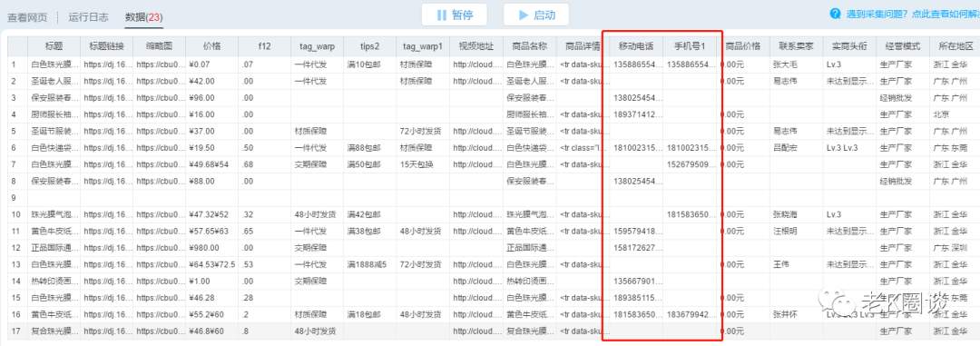980x346 pixels.
Task: Click the 经营模式 column header
Action: pos(902,45)
